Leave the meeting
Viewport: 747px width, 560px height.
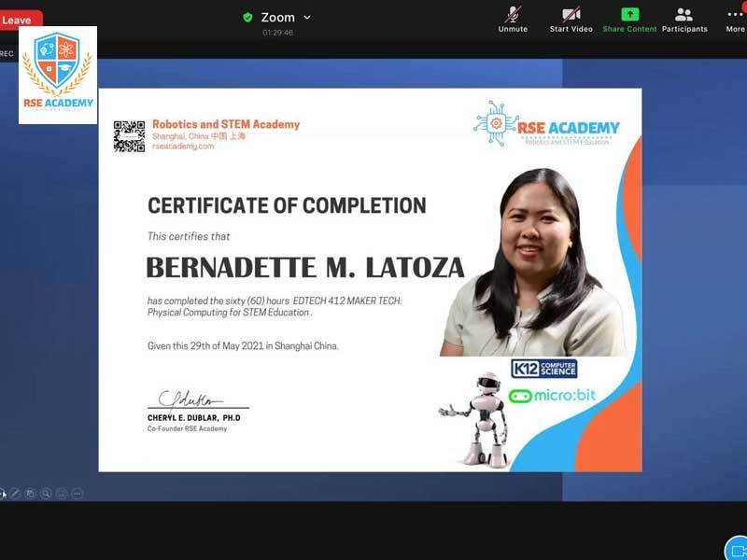pos(19,20)
